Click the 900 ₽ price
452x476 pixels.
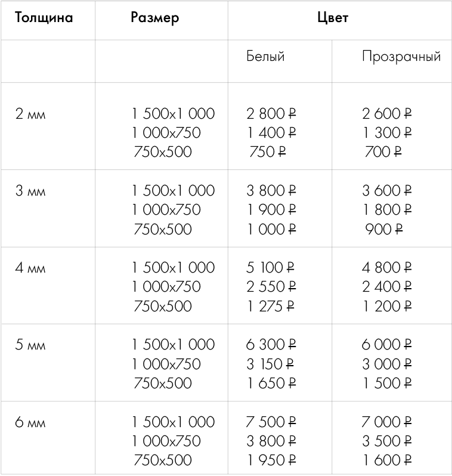point(383,229)
